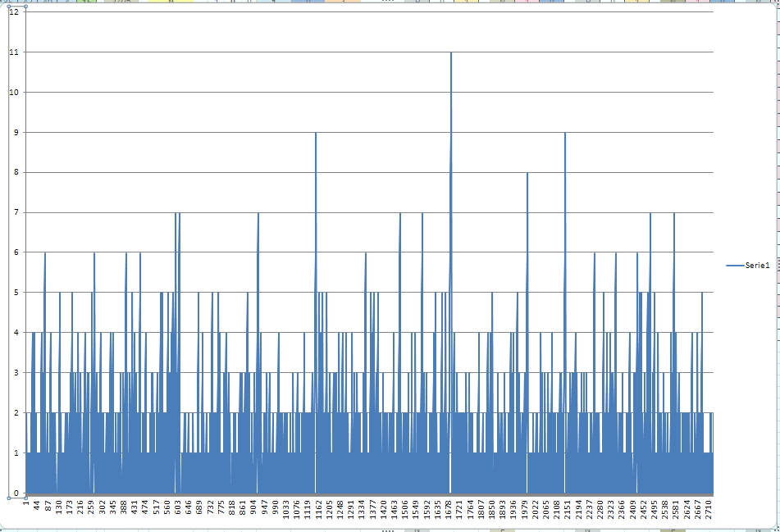The height and width of the screenshot is (532, 780).
Task: Click the y-axis label 3
Action: pos(16,372)
